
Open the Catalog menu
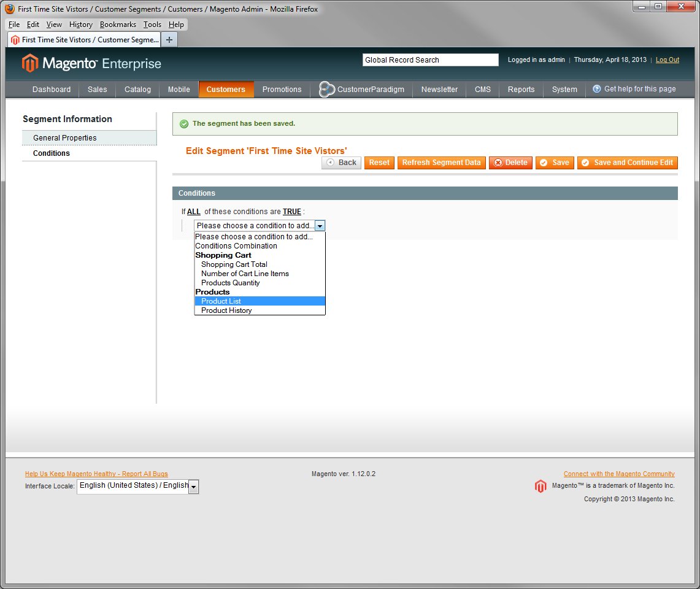coord(137,90)
